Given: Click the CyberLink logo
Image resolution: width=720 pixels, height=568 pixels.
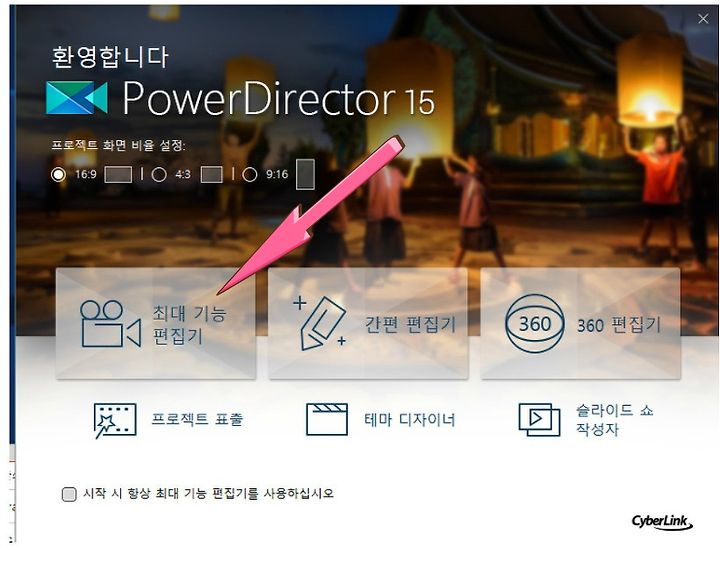Looking at the screenshot, I should click(x=662, y=522).
